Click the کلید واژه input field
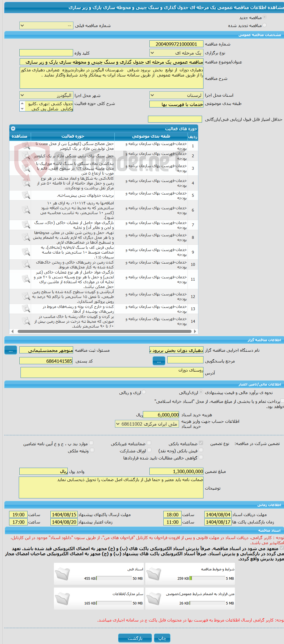This screenshot has width=284, height=644. 46,53
